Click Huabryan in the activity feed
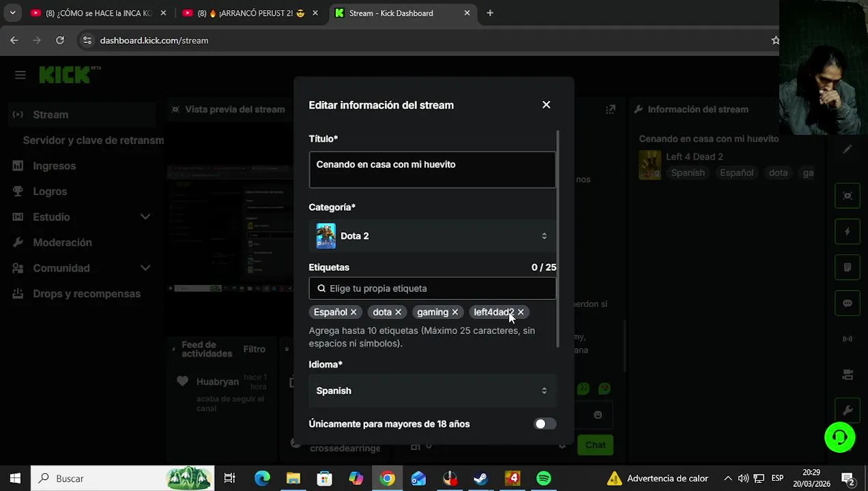868x491 pixels. tap(218, 382)
